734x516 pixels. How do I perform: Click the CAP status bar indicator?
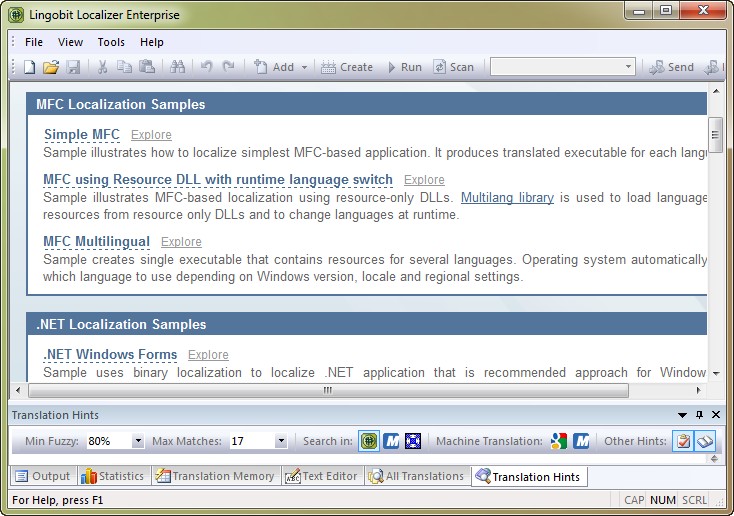634,500
